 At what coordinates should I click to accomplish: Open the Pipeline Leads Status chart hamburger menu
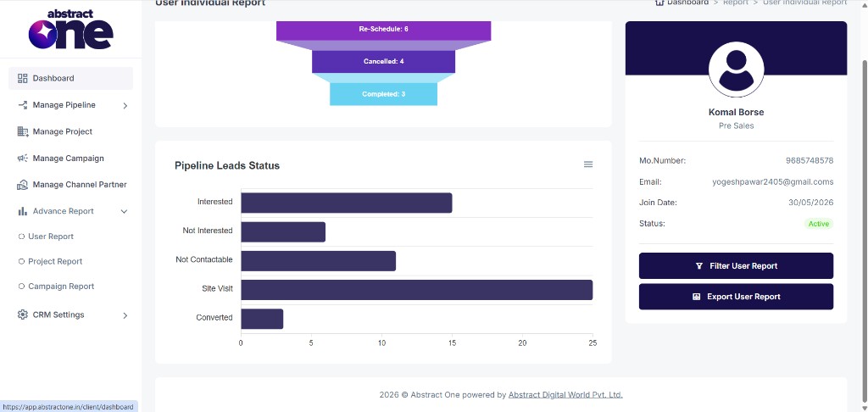(588, 164)
